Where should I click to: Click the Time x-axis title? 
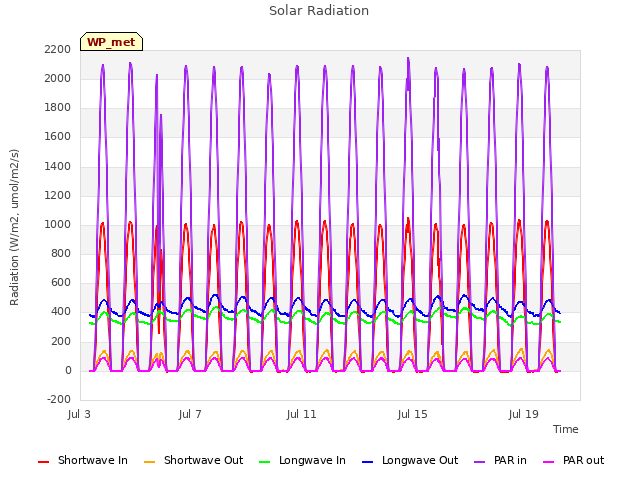click(566, 429)
